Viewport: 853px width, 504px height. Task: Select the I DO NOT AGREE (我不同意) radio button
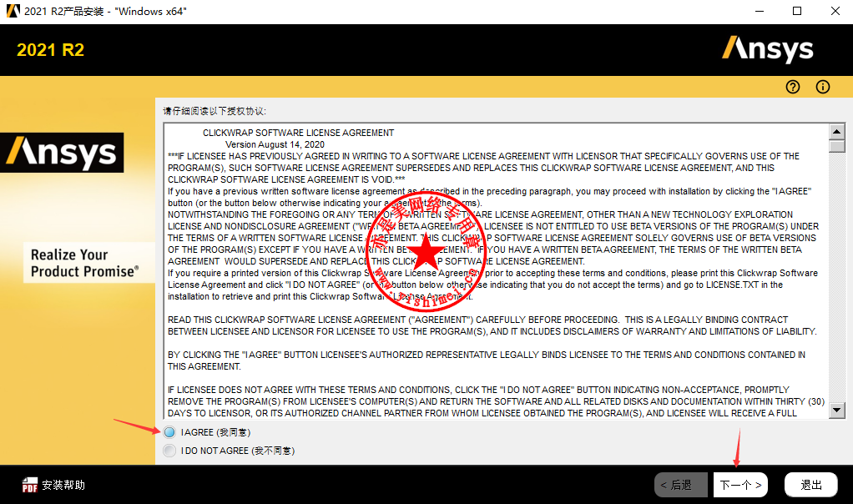pyautogui.click(x=169, y=451)
